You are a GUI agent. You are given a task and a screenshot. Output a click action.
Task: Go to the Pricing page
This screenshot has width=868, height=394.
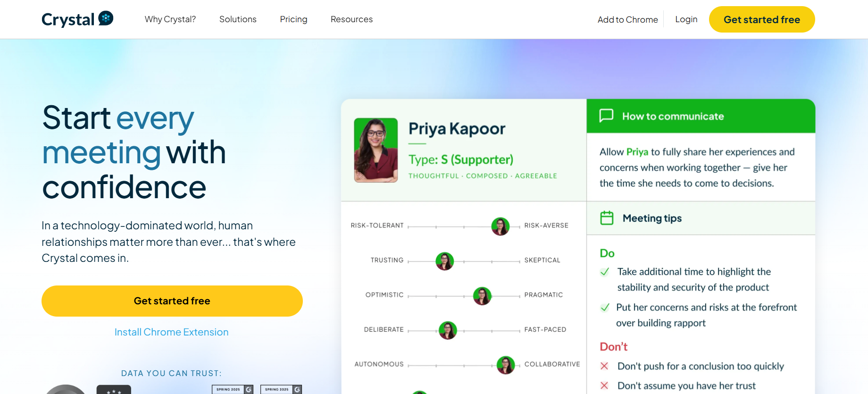pos(293,19)
